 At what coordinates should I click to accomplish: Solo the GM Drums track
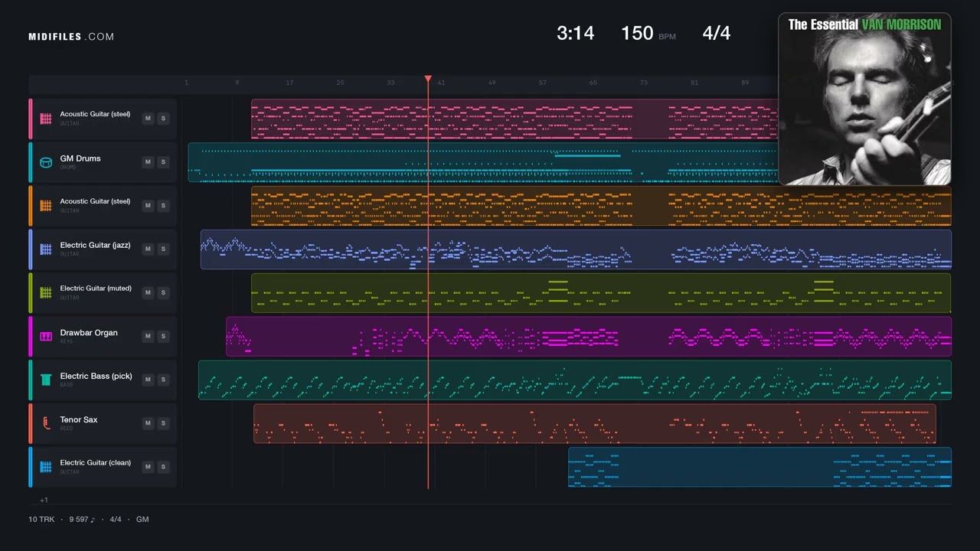pyautogui.click(x=163, y=162)
